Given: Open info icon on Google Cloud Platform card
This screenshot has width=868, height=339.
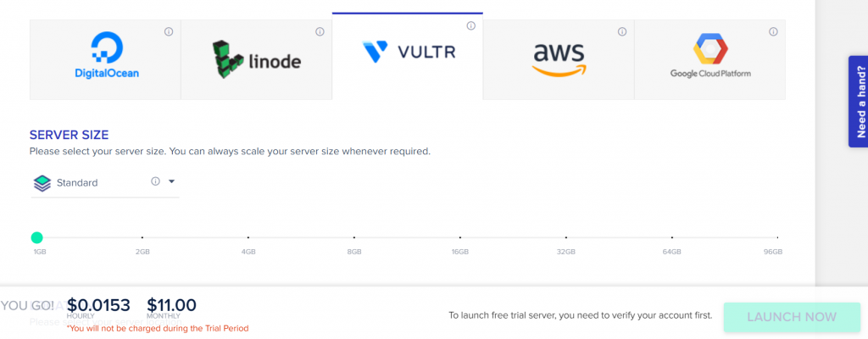Looking at the screenshot, I should (x=773, y=31).
